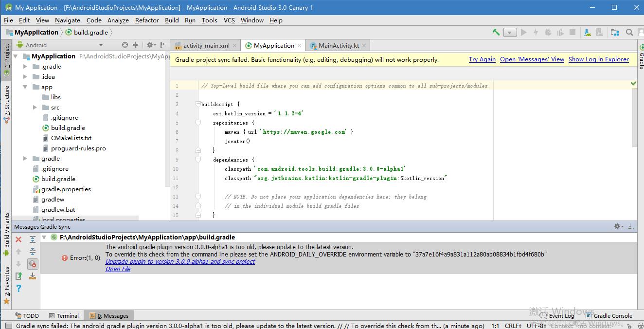This screenshot has width=644, height=329.
Task: Click the editor vertical scrollbar
Action: coord(634,118)
